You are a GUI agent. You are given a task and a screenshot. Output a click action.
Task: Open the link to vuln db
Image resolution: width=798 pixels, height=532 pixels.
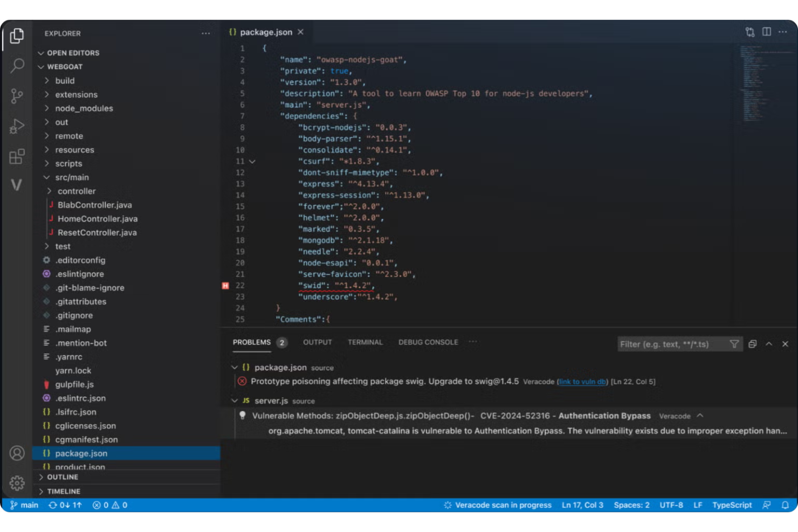coord(582,382)
